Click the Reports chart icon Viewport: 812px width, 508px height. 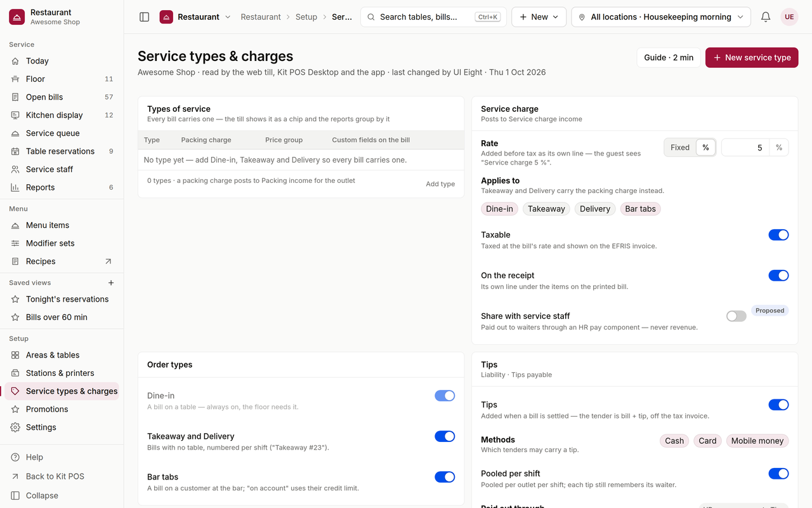tap(15, 187)
